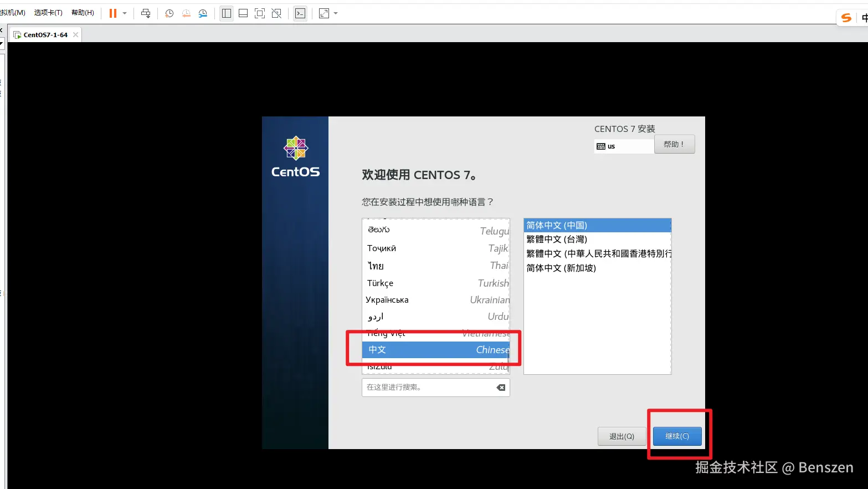Click the stretch guest display icon
Viewport: 868px width, 489px height.
click(324, 13)
